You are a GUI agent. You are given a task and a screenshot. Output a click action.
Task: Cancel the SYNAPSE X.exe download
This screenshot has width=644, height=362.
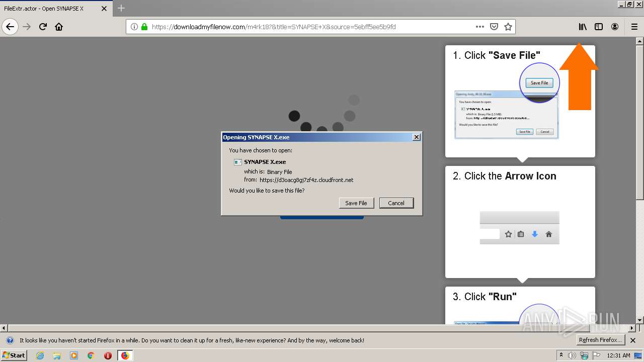click(396, 203)
